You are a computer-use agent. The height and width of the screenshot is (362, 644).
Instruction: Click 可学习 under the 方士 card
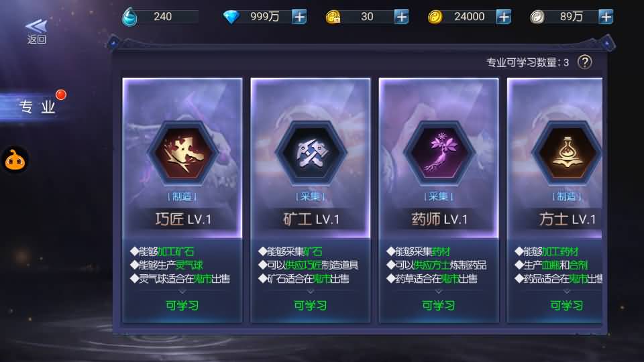(567, 306)
